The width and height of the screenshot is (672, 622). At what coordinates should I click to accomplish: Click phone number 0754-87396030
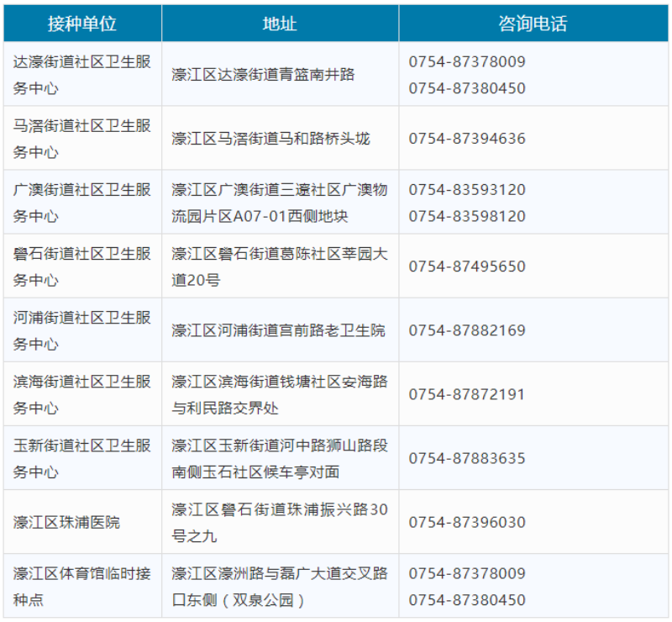pos(467,522)
